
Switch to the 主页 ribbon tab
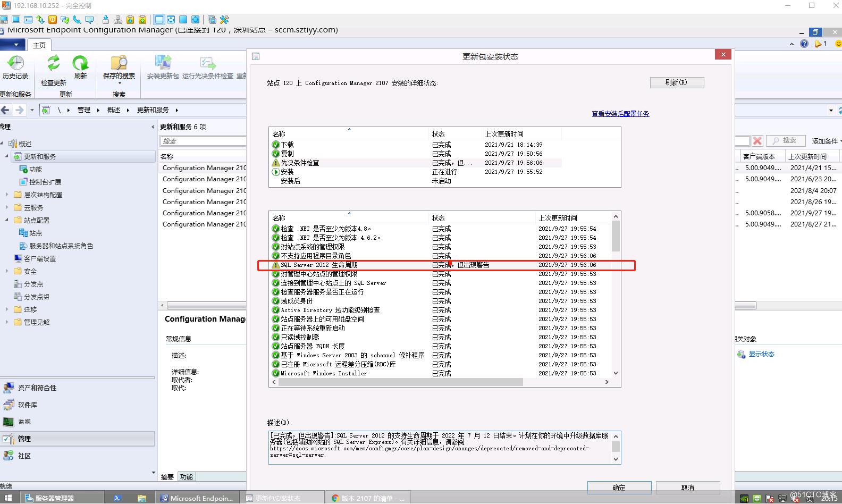click(x=39, y=45)
